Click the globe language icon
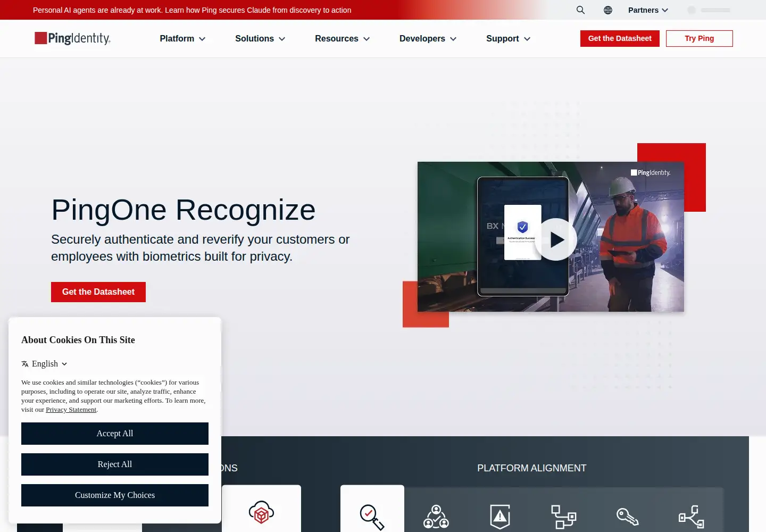The height and width of the screenshot is (532, 766). coord(608,10)
